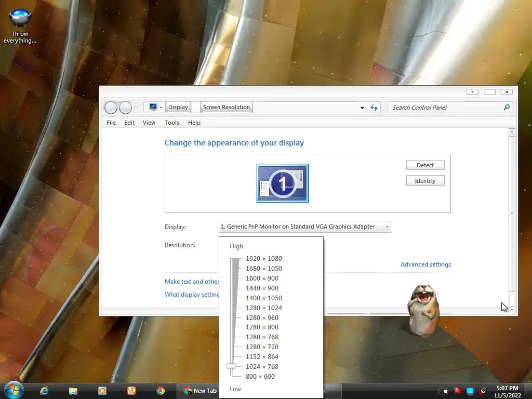Expand the Control Panel icon breadcrumb arrow
The width and height of the screenshot is (532, 399).
coord(161,108)
